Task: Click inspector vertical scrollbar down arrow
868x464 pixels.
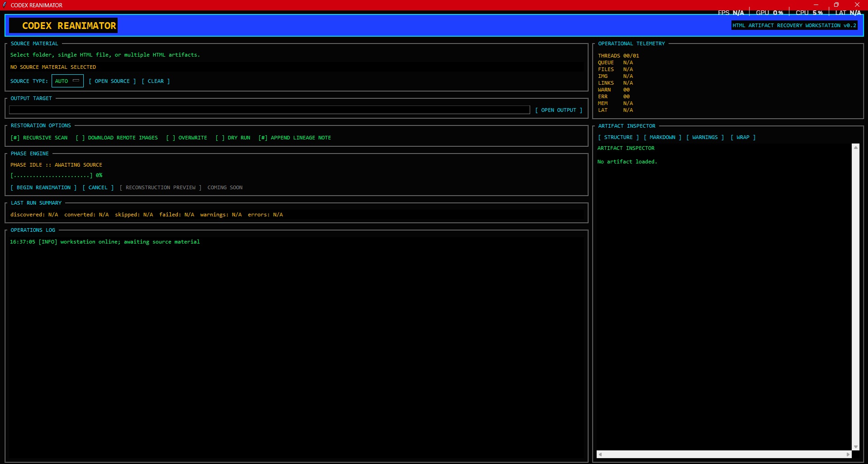Action: [x=855, y=447]
